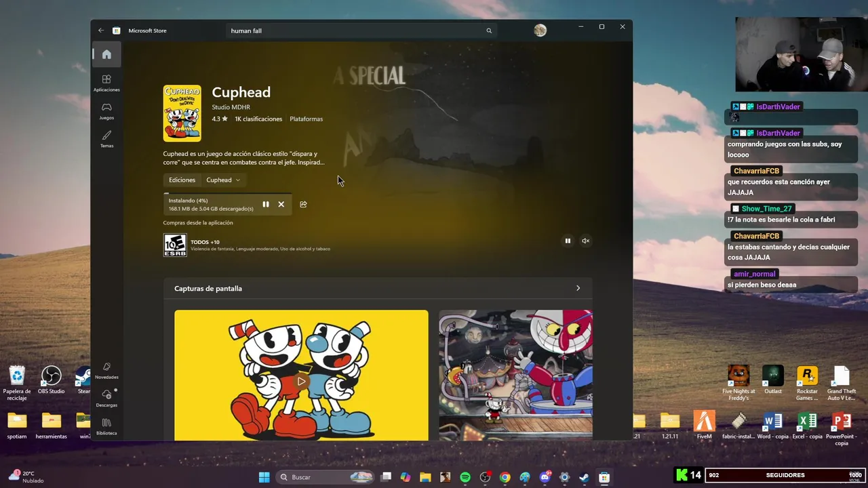Open Discord from the taskbar
Viewport: 868px width, 488px height.
tap(545, 477)
